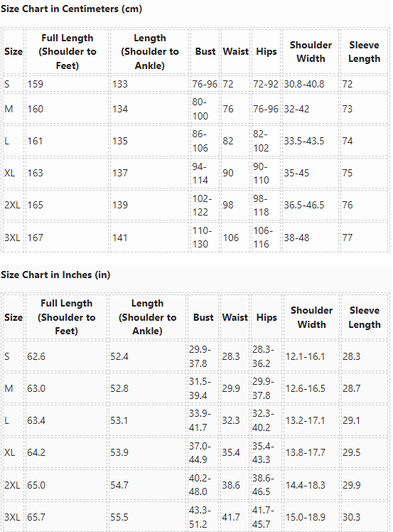393x532 pixels.
Task: Click the 'Size Chart in Inches (in)' heading
Action: [x=55, y=275]
